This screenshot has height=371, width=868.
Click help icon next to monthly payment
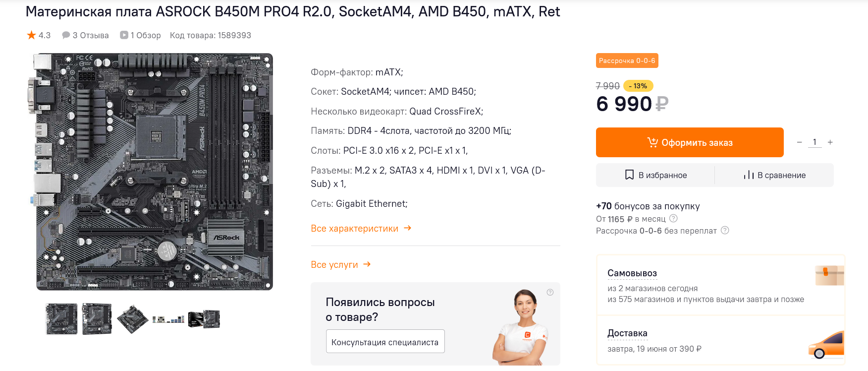point(673,218)
